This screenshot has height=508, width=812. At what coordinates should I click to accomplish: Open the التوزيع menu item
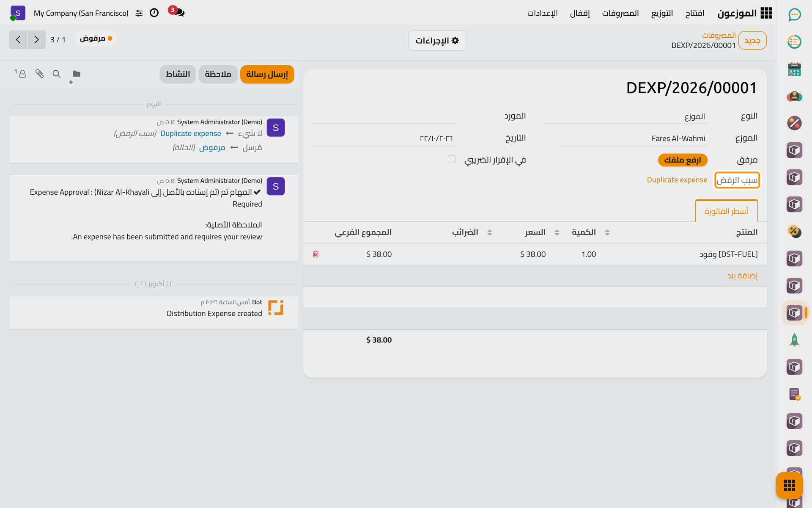pyautogui.click(x=662, y=13)
